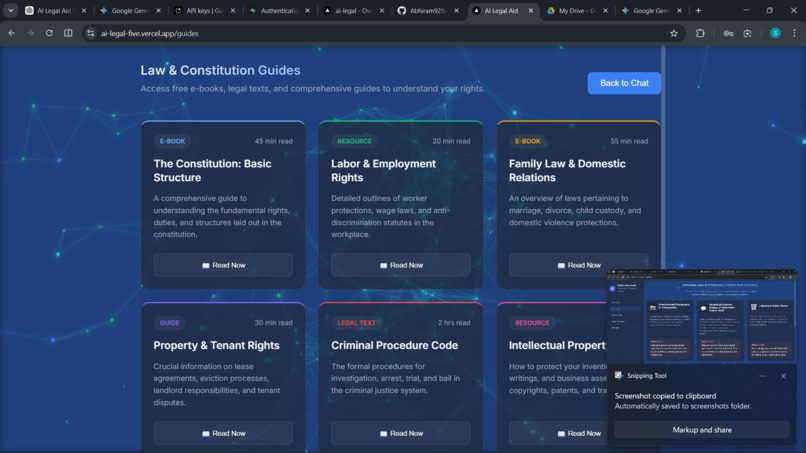View site information icon in address bar
This screenshot has width=806, height=453.
point(90,33)
